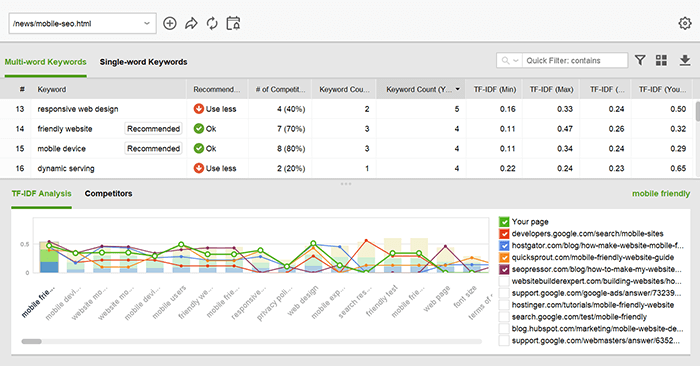Click the mobile friendly link

coord(661,194)
